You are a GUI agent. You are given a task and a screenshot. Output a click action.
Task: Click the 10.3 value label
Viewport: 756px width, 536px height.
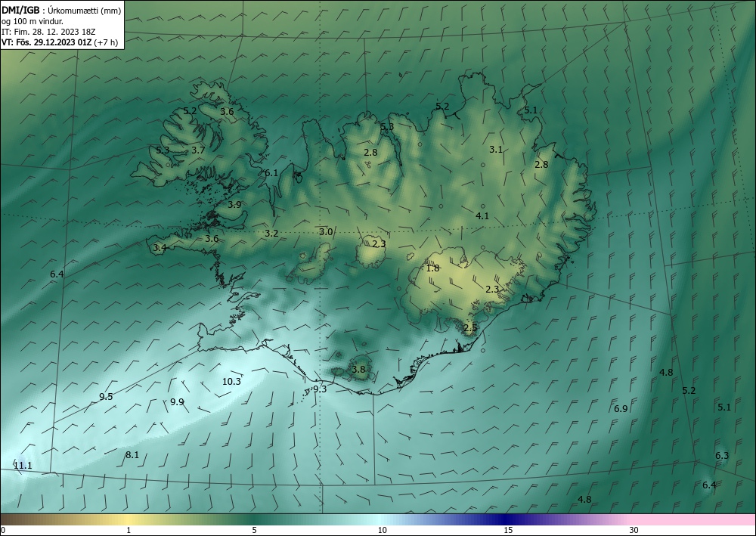[x=231, y=381]
